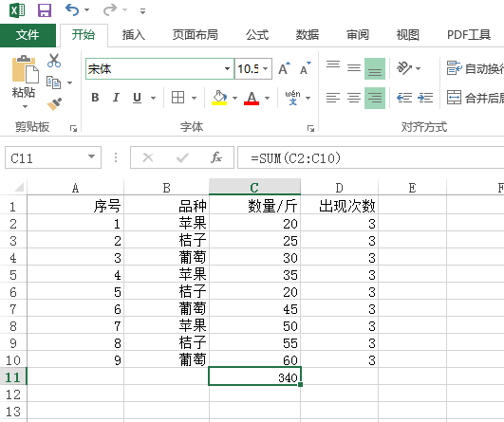
Task: Toggle bottom vertical alignment
Action: tap(375, 68)
